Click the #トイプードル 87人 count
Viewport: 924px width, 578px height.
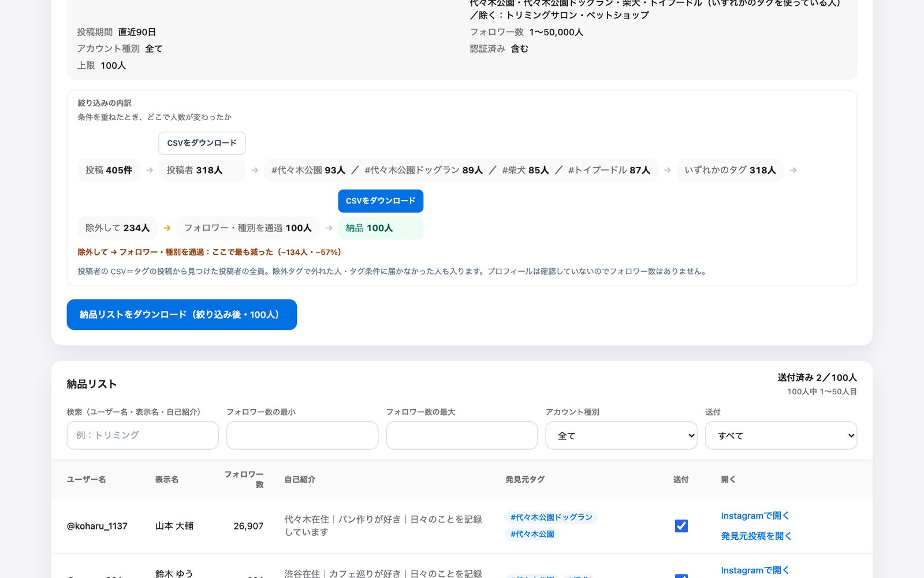[609, 170]
